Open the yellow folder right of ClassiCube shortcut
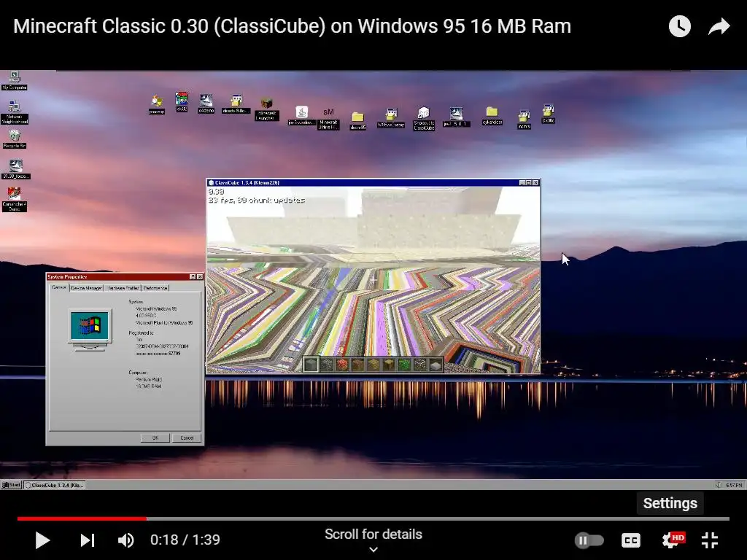This screenshot has height=560, width=747. pos(492,116)
